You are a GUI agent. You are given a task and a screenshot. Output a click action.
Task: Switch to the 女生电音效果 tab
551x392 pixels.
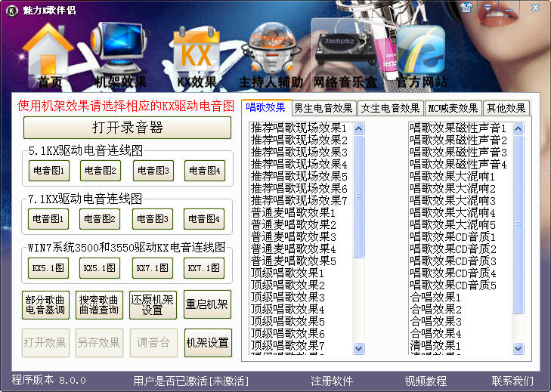(391, 108)
